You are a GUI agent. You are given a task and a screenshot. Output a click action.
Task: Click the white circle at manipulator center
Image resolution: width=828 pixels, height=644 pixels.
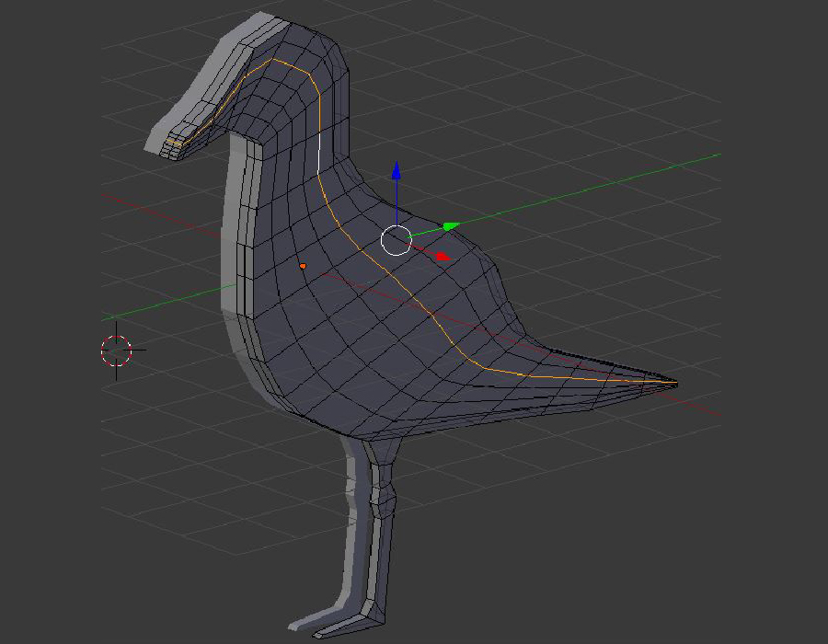point(397,240)
